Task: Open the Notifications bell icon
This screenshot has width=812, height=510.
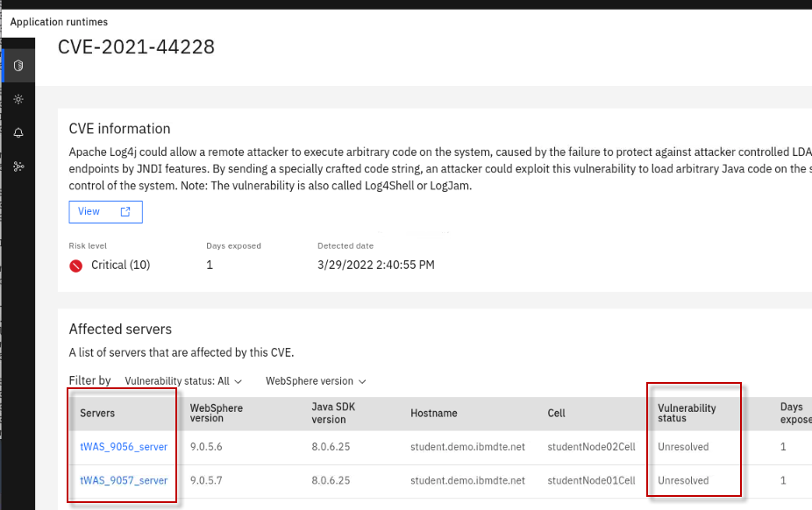Action: (18, 132)
